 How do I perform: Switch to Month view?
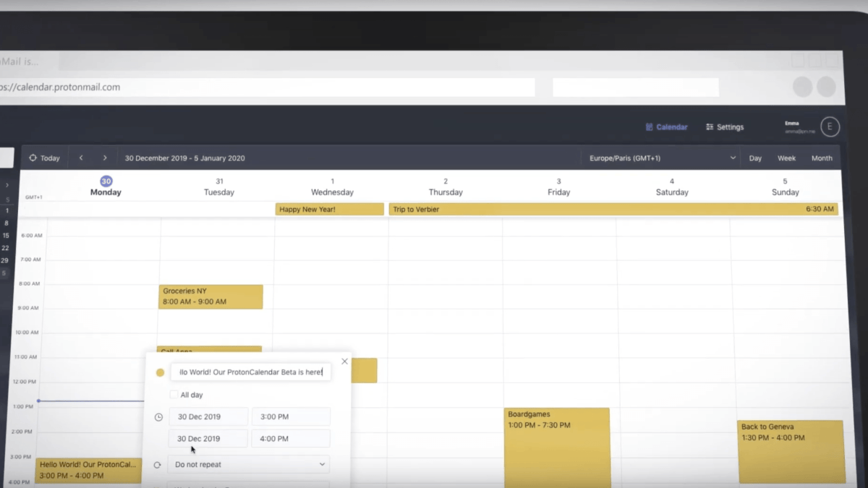[x=822, y=158]
